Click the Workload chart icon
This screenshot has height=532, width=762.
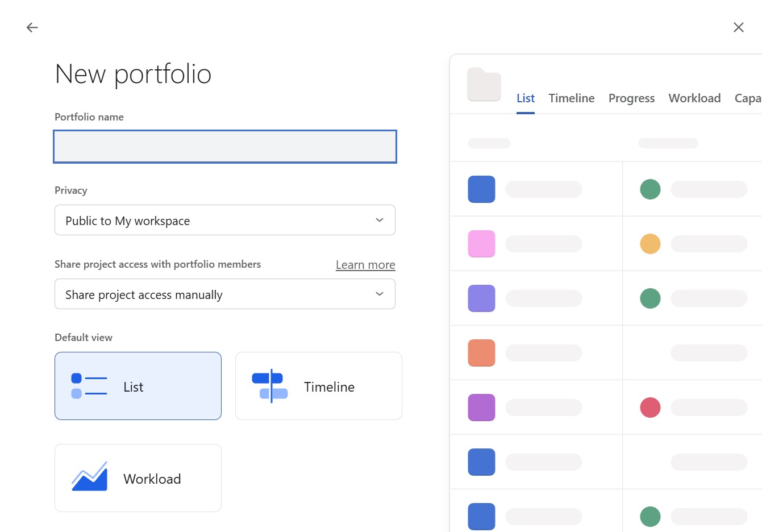click(89, 476)
